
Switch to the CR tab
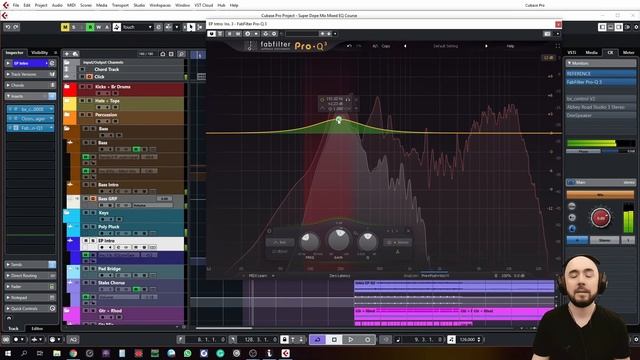tap(610, 53)
